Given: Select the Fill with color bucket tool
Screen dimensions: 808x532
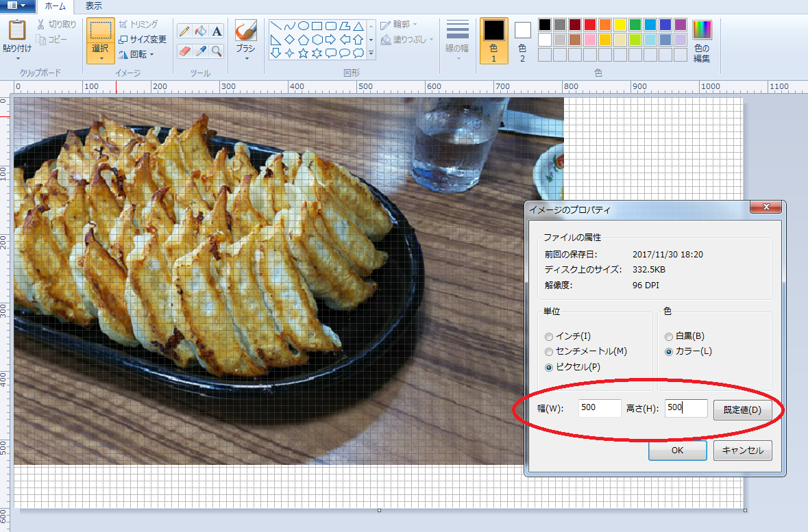Looking at the screenshot, I should point(200,31).
